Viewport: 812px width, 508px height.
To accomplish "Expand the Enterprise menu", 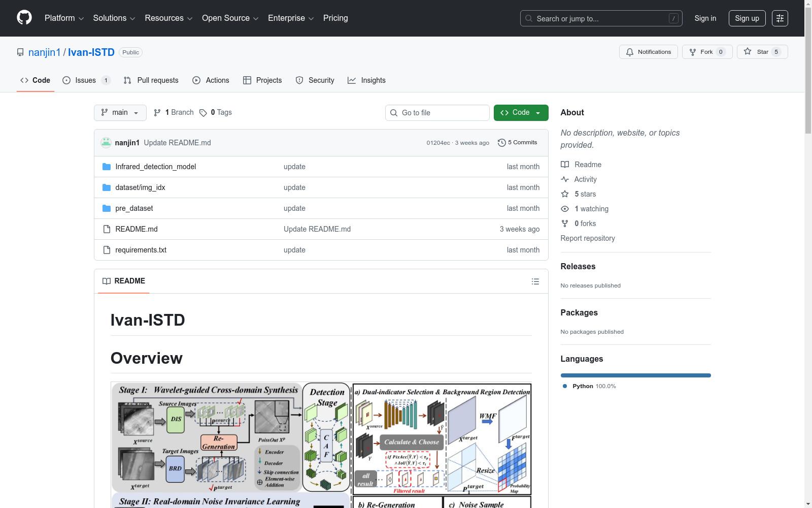I will (x=291, y=18).
